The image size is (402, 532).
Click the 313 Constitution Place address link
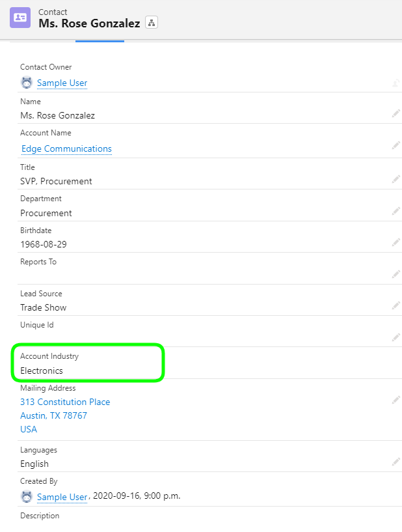(65, 402)
